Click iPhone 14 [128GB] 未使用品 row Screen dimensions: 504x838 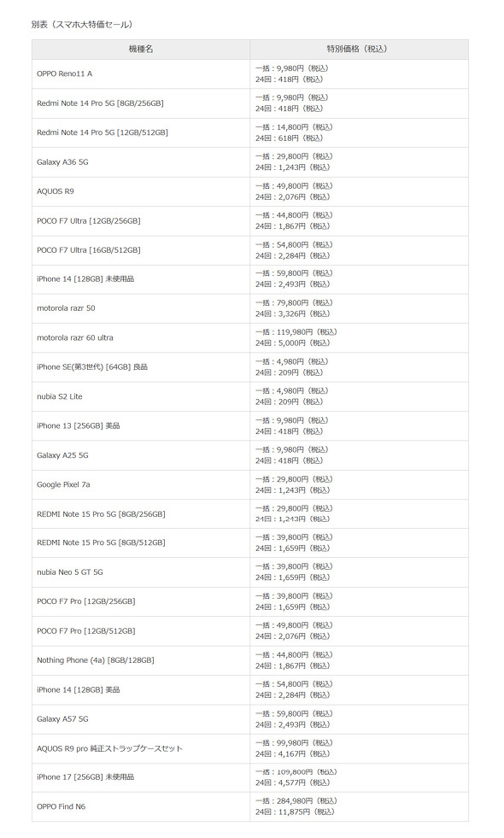tap(250, 279)
